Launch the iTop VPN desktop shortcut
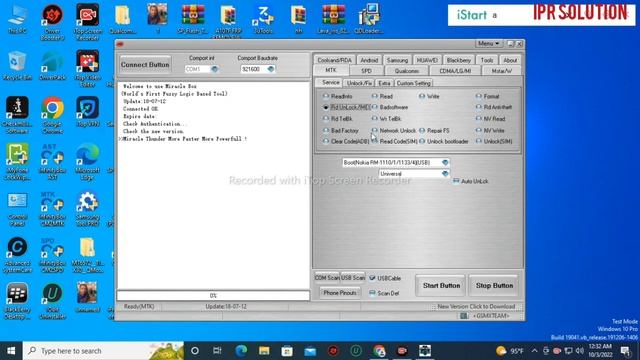The width and height of the screenshot is (640, 360). pyautogui.click(x=87, y=111)
